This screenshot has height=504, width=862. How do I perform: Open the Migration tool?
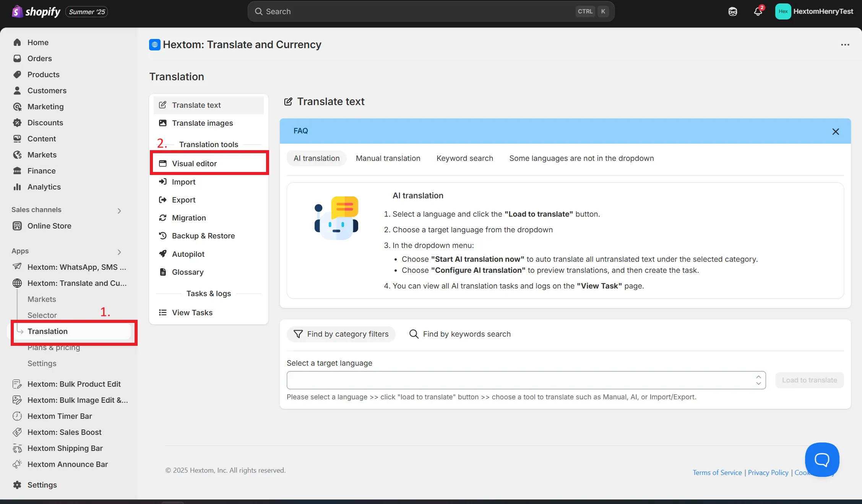coord(209,218)
